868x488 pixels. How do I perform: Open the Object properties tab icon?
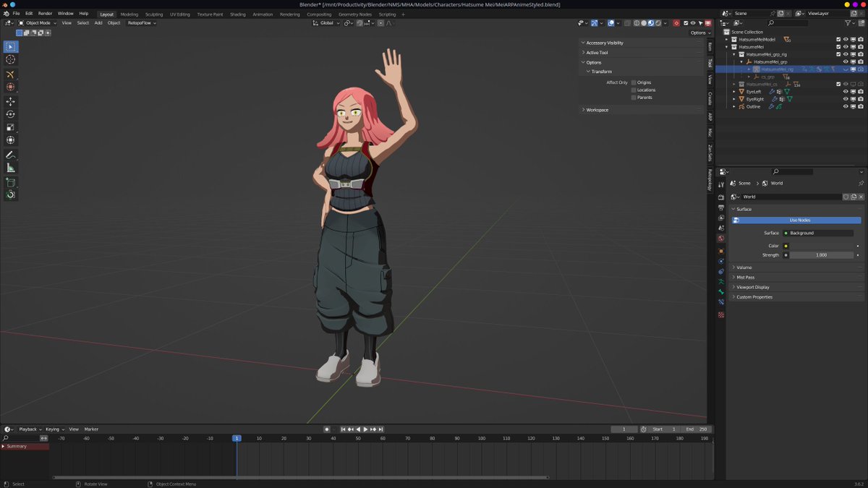[721, 251]
